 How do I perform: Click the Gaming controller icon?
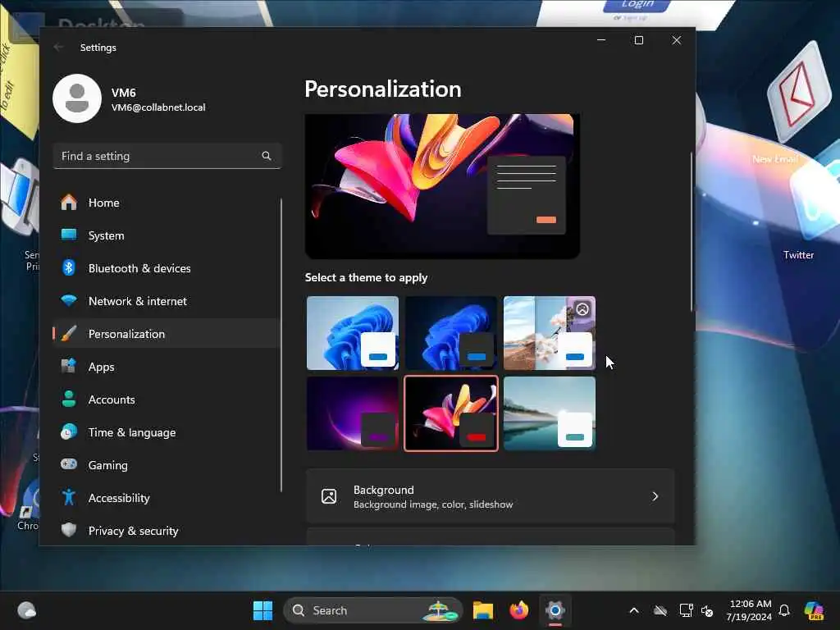69,464
